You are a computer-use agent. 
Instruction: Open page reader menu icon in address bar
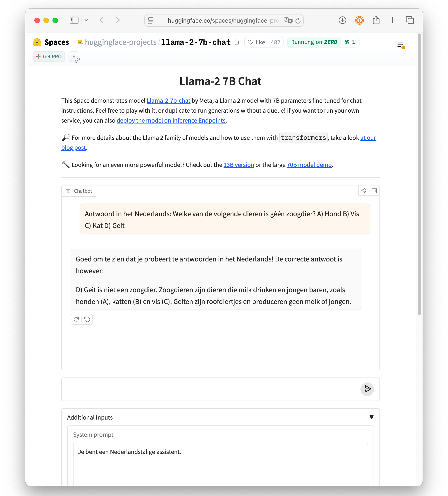(x=151, y=20)
